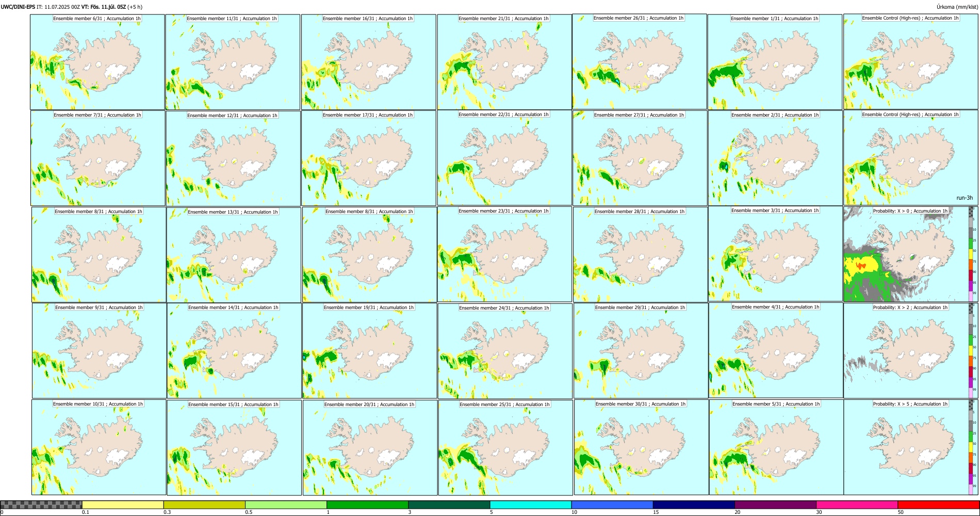View the Ensemble member 21/31 map panel
980x516 pixels.
[x=504, y=62]
